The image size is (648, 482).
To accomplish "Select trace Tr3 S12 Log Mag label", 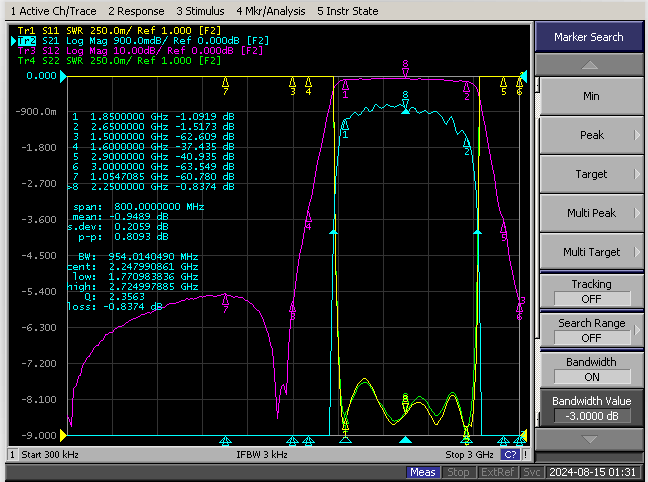I will click(x=140, y=50).
